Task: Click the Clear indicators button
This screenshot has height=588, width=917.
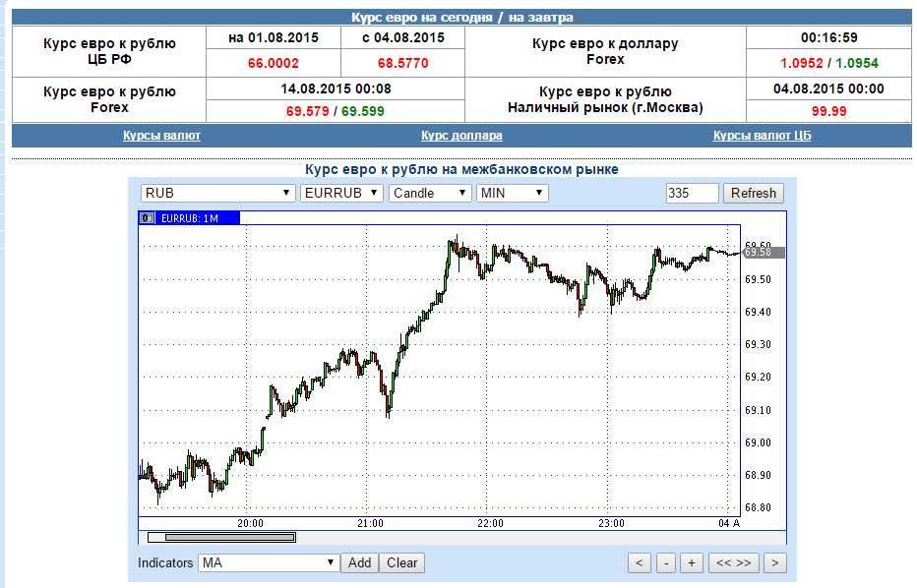Action: [x=401, y=562]
